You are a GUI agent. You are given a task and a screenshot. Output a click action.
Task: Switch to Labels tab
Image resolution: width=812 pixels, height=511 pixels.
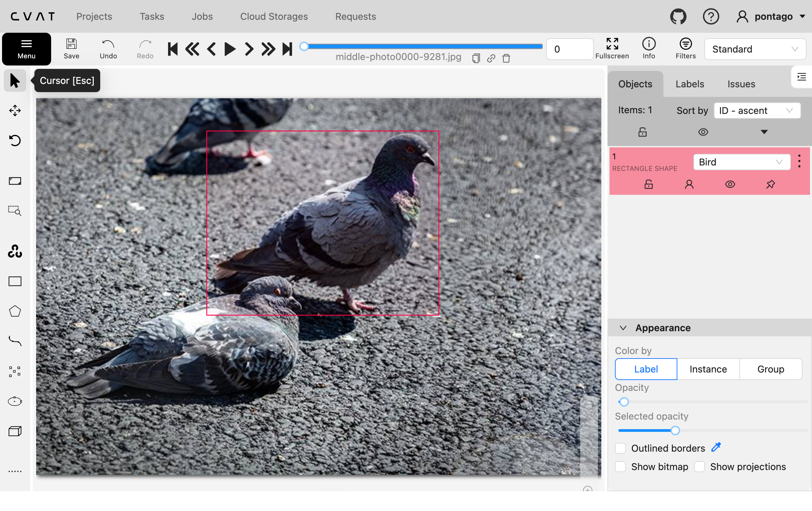pos(690,84)
